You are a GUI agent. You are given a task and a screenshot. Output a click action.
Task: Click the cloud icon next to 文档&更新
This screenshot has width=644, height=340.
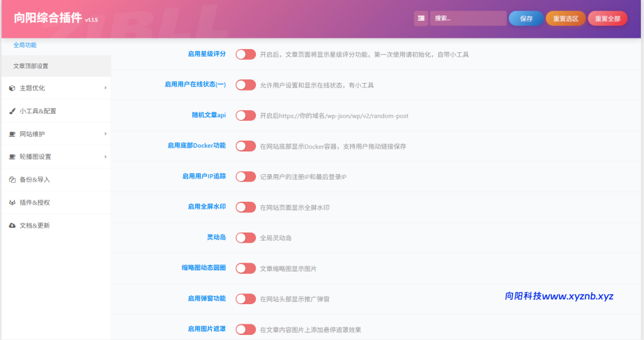13,226
